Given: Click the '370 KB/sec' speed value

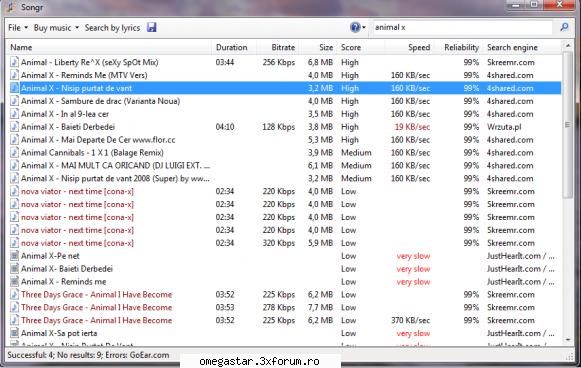Looking at the screenshot, I should (411, 320).
